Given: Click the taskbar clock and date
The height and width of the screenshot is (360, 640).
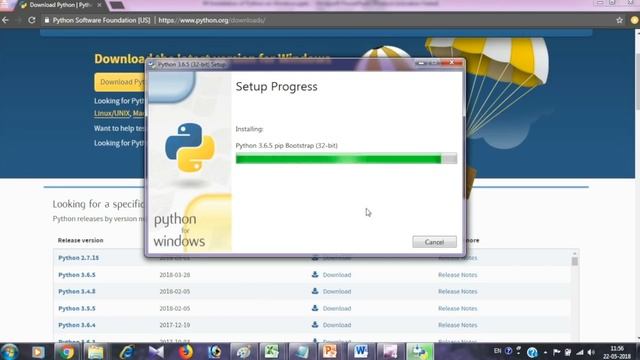Looking at the screenshot, I should (x=617, y=352).
